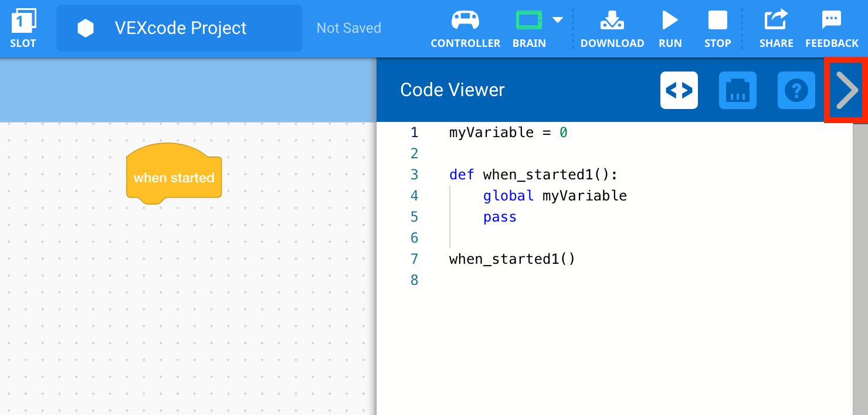
Task: Expand the VEXcode Project name menu
Action: pos(179,28)
